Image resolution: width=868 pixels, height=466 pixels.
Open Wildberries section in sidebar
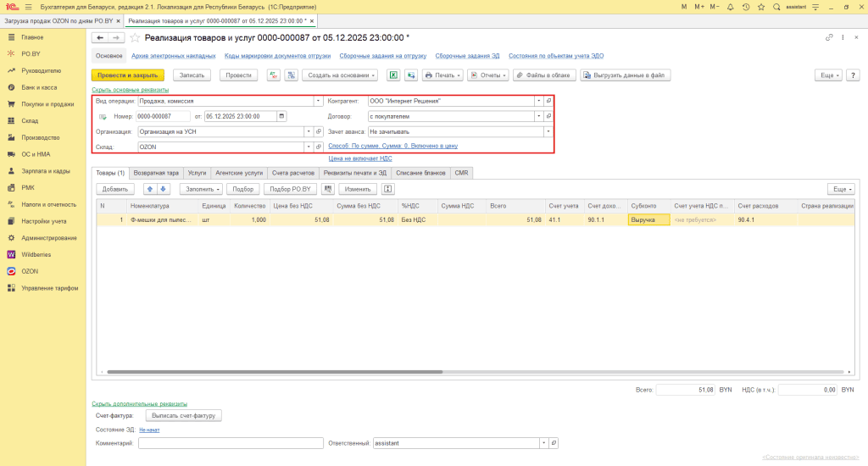(x=36, y=254)
